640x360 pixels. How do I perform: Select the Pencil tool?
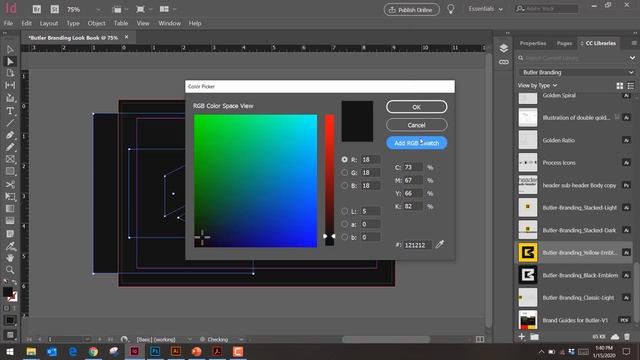click(10, 147)
